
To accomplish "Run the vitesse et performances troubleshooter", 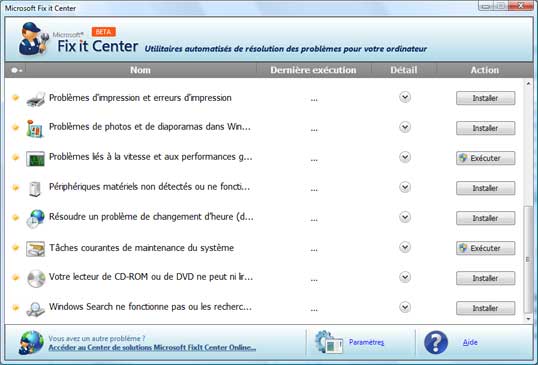I will click(486, 158).
